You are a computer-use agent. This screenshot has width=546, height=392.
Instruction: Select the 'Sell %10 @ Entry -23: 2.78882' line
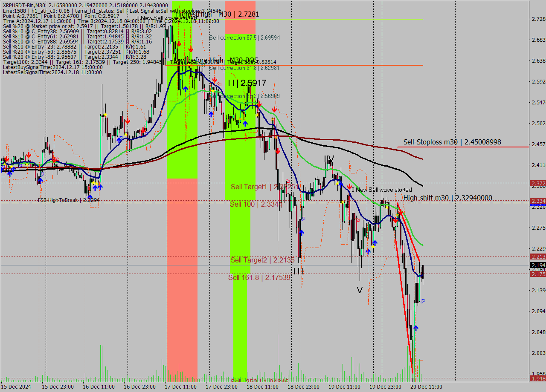point(74,47)
